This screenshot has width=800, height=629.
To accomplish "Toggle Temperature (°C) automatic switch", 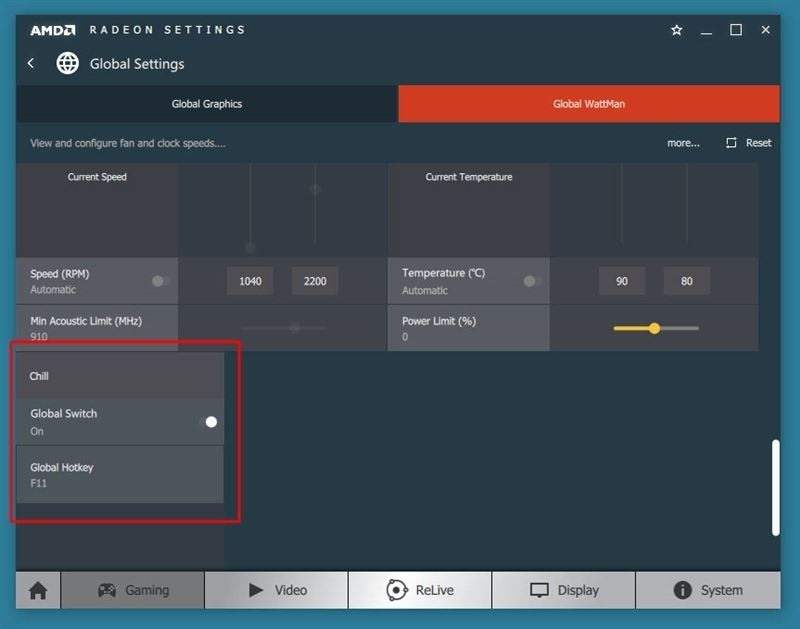I will click(x=532, y=281).
